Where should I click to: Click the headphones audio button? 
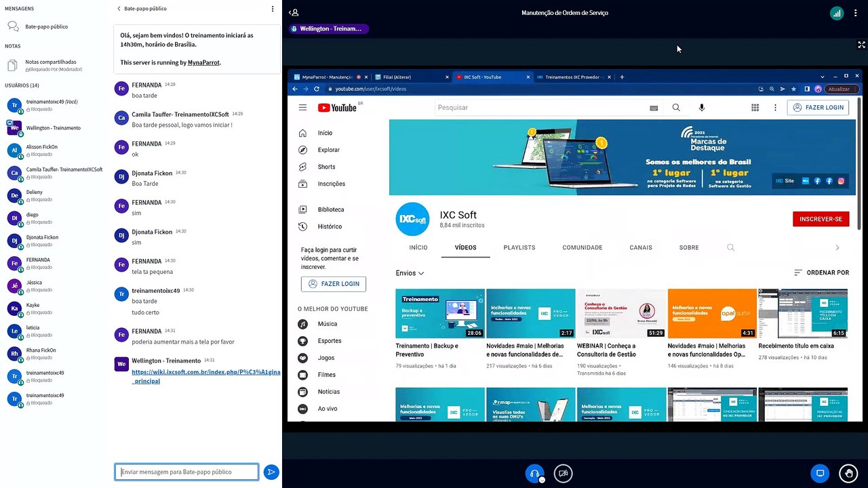tap(534, 473)
